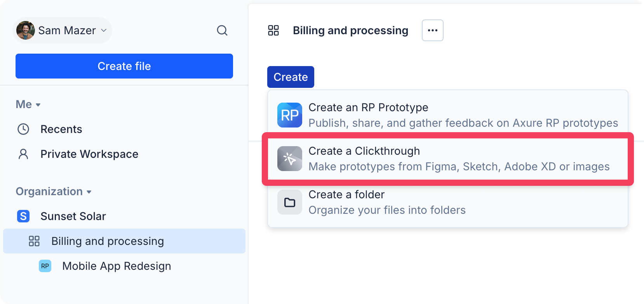Open the Sam Mazer account dropdown
Viewport: 644px width, 304px height.
coord(104,30)
